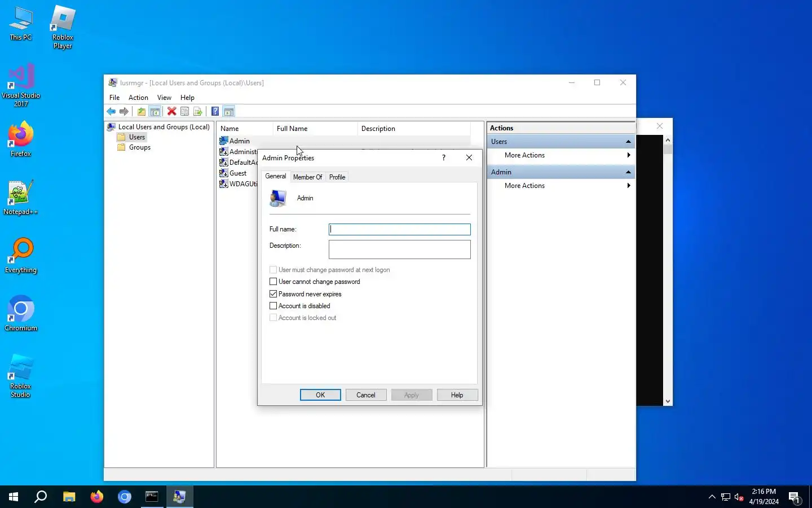812x508 pixels.
Task: Click the blue question mark Help icon
Action: [215, 112]
